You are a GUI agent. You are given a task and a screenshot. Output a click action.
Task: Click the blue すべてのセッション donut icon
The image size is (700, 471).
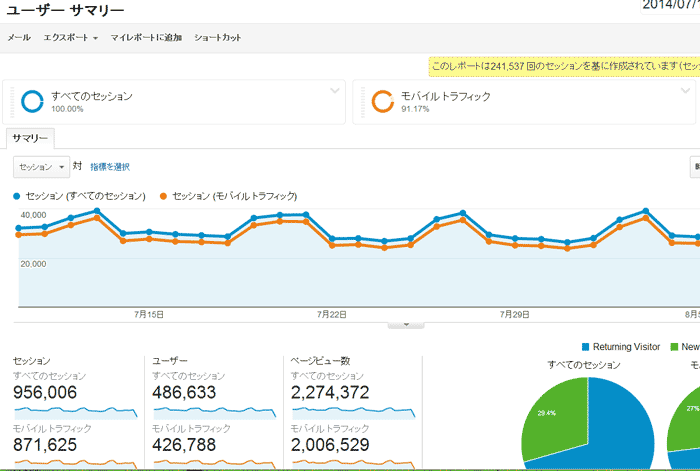point(32,101)
